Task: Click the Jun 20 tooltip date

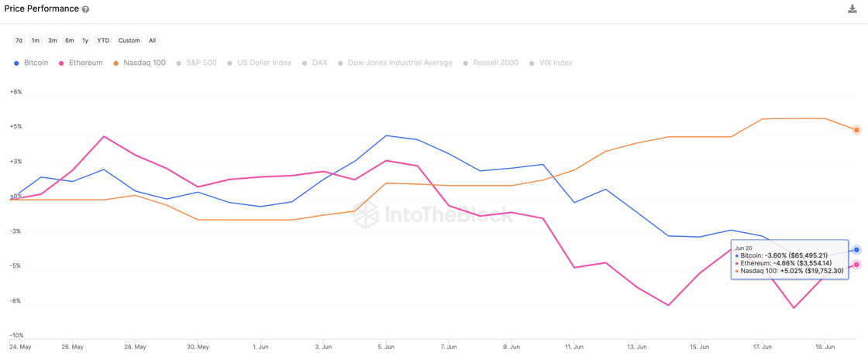Action: click(x=742, y=248)
